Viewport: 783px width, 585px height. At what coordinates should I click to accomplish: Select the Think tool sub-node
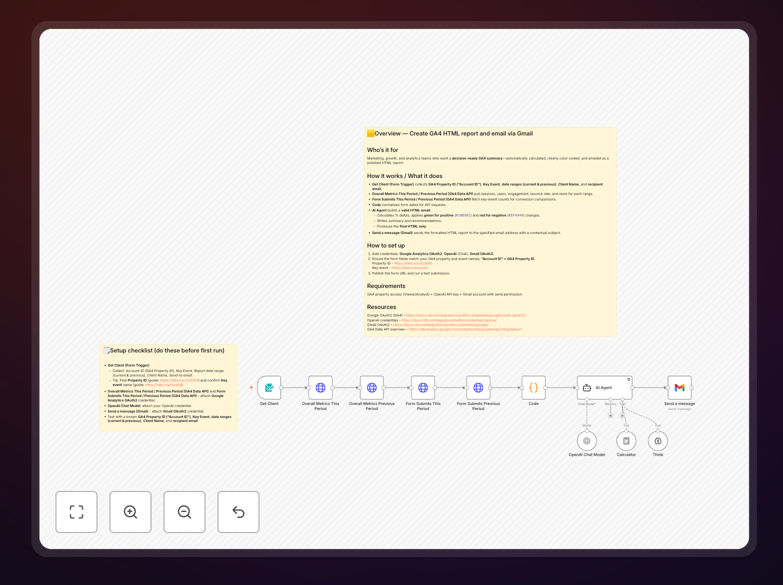coord(658,441)
